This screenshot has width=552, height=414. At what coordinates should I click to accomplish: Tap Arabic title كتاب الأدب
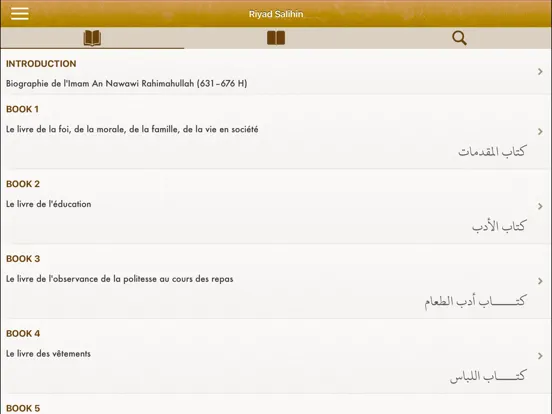pos(498,226)
